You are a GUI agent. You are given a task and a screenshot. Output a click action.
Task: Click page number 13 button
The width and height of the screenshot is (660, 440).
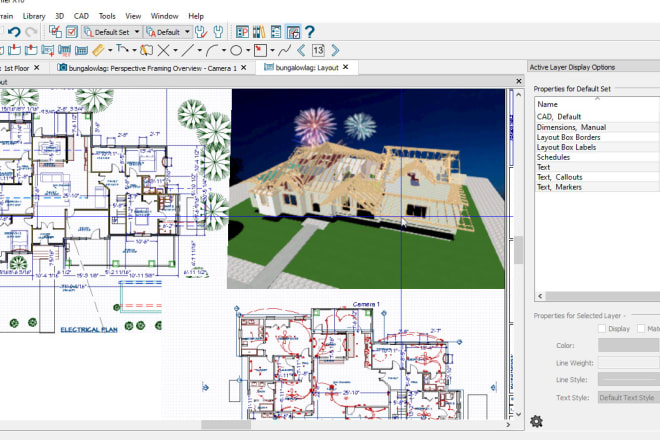coord(318,51)
